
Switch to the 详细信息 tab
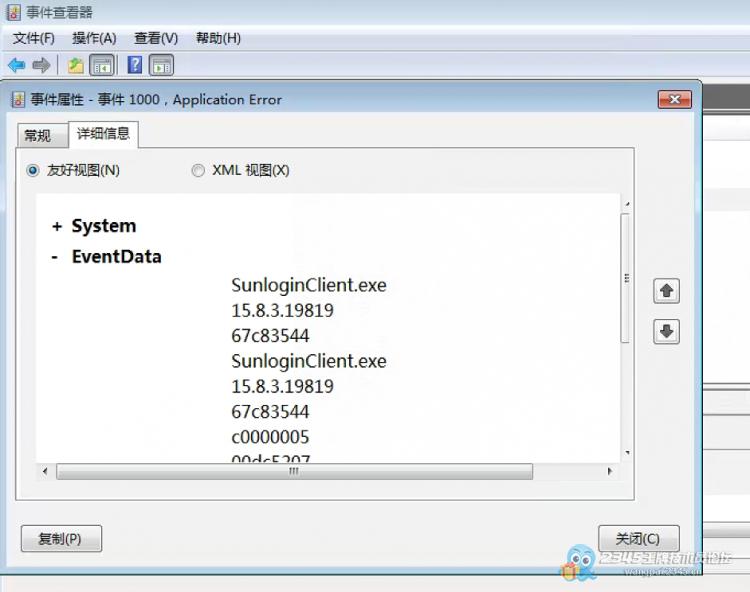pyautogui.click(x=103, y=133)
